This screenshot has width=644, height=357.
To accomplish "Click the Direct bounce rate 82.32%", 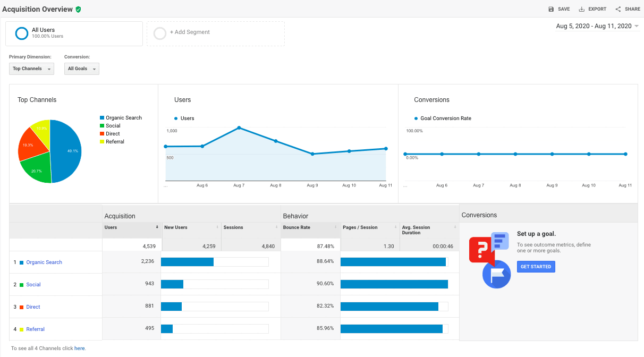I will point(325,306).
